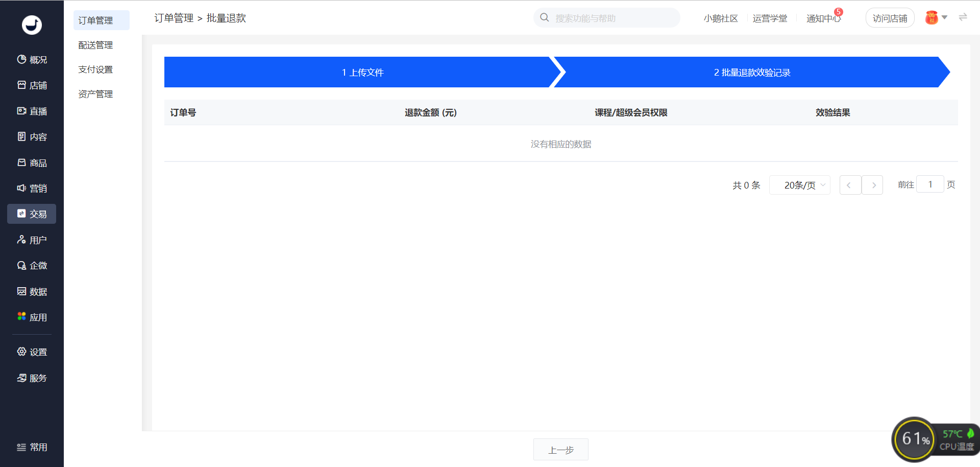The width and height of the screenshot is (980, 467).
Task: Switch to step 1 上传文件
Action: [362, 72]
